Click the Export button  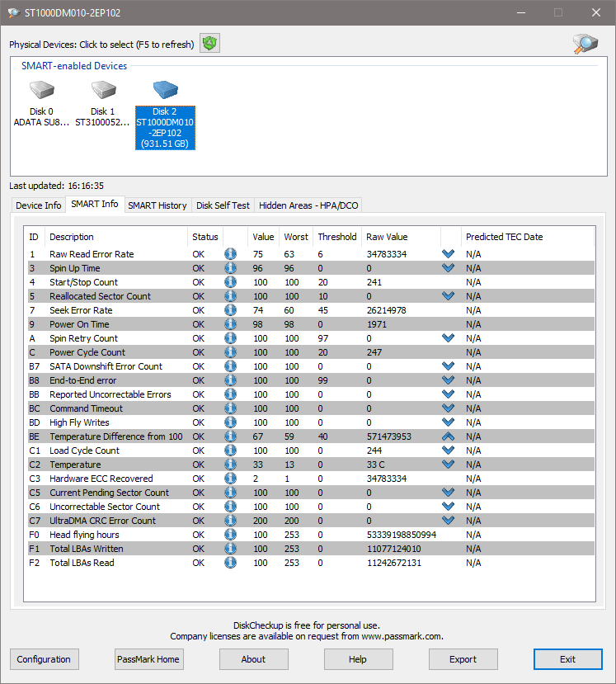463,659
